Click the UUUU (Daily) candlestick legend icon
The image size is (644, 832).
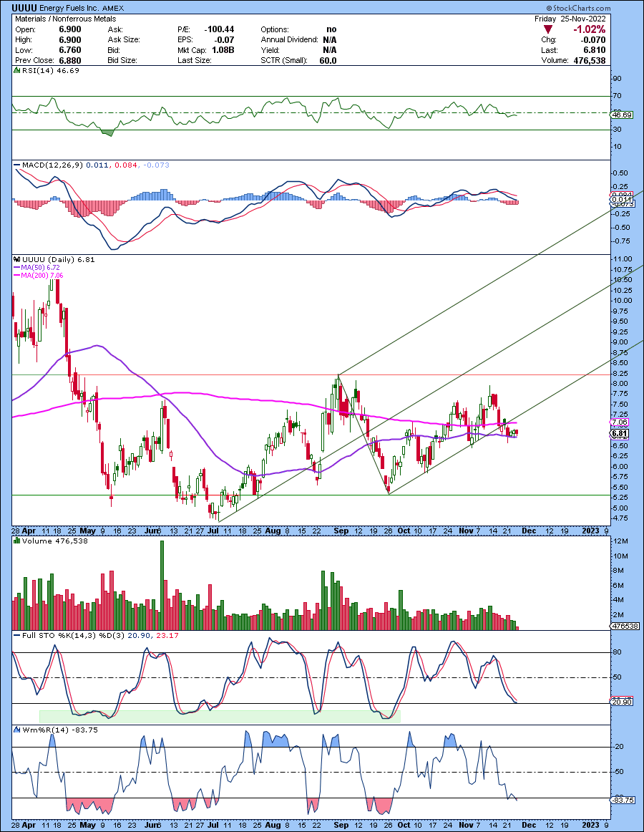click(x=17, y=259)
